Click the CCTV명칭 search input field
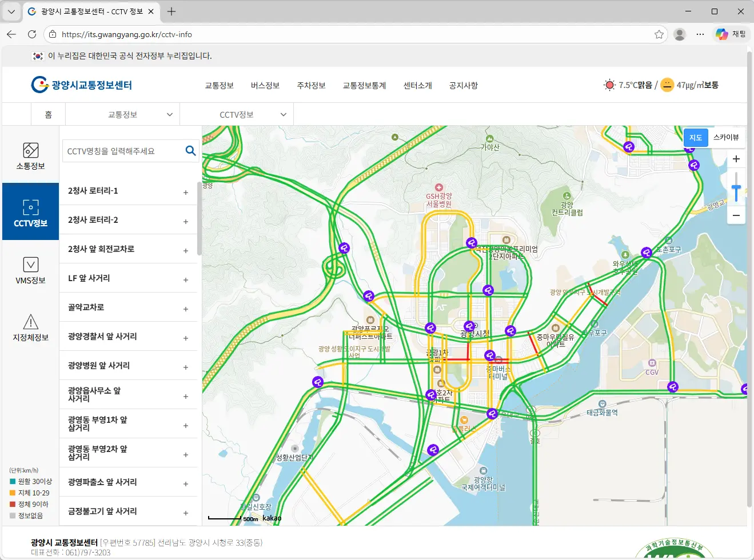The width and height of the screenshot is (754, 560). tap(123, 151)
